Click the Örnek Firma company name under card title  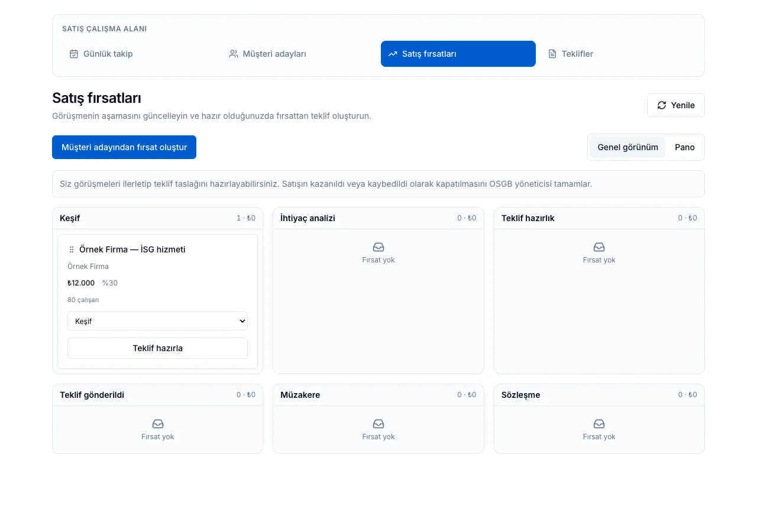point(88,267)
